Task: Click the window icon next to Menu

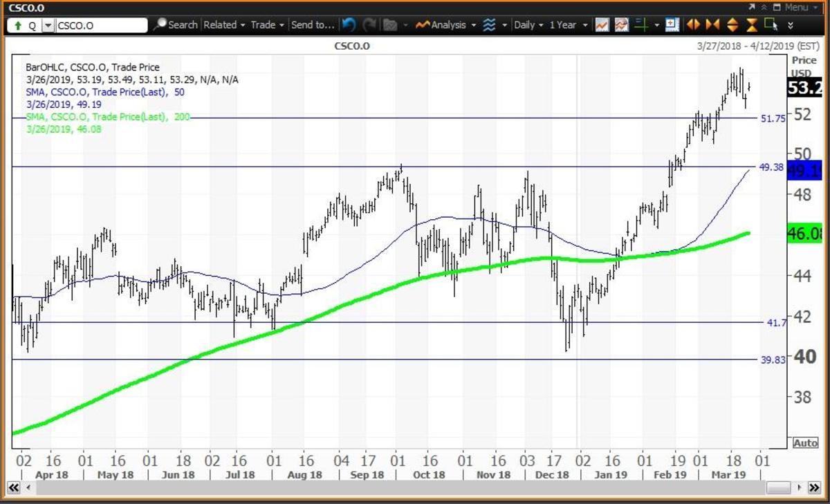Action: coord(777,7)
